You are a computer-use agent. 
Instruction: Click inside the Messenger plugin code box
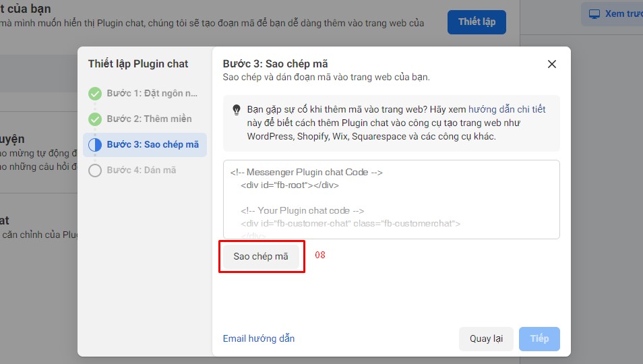(391, 199)
